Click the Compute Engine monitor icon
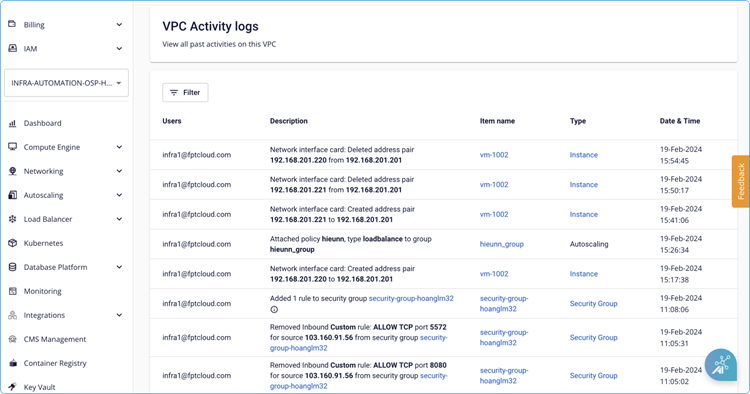Screen dimensions: 750x394 (12, 147)
